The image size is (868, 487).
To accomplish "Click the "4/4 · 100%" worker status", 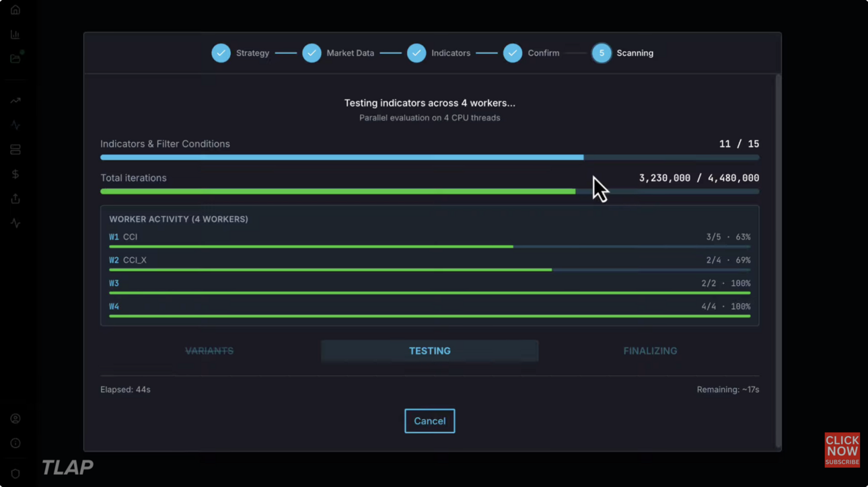I will 725,307.
